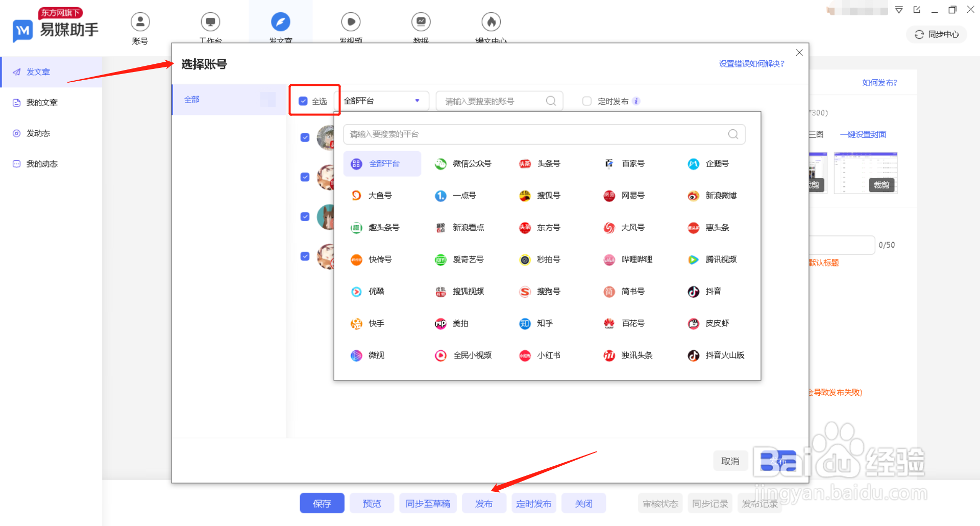Select 知乎 platform
980x526 pixels.
pos(536,324)
